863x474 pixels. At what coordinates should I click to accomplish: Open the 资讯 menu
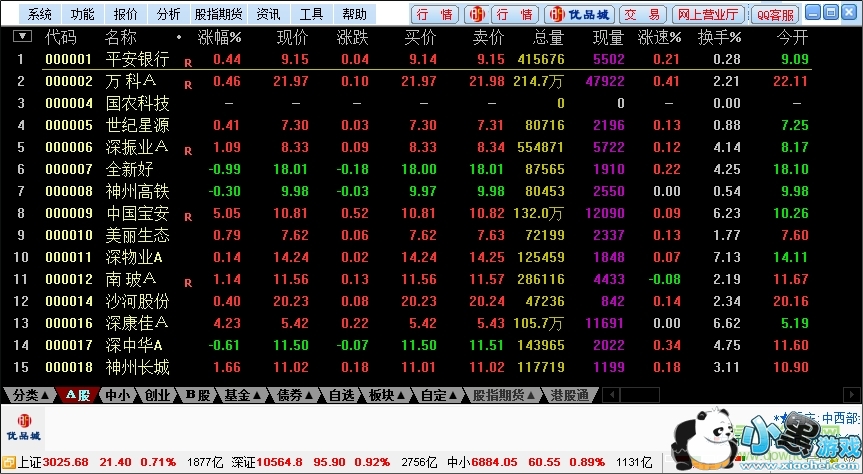[x=268, y=14]
